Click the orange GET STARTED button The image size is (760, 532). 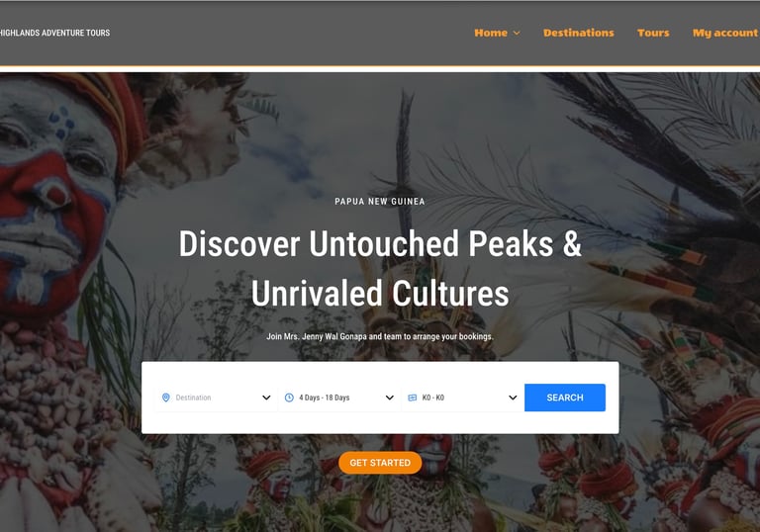(x=380, y=463)
